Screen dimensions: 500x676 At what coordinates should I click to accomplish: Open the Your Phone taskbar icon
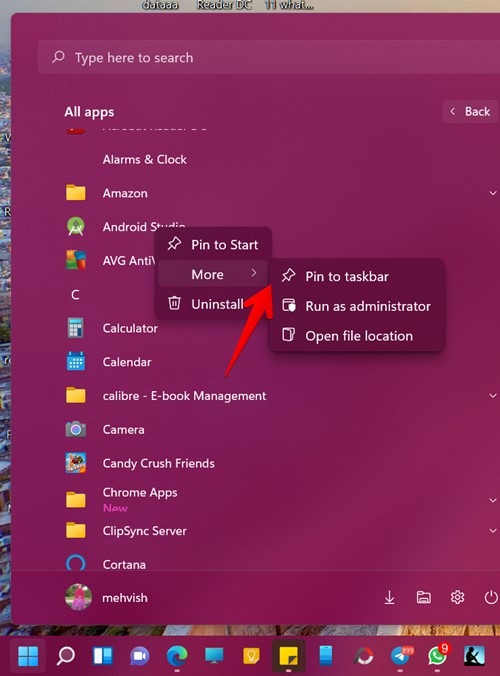tap(326, 656)
